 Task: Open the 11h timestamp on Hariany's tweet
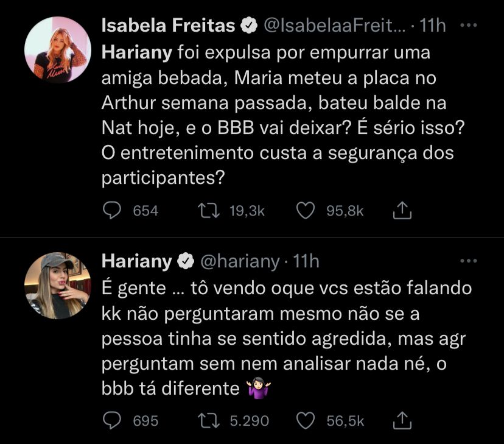click(306, 261)
